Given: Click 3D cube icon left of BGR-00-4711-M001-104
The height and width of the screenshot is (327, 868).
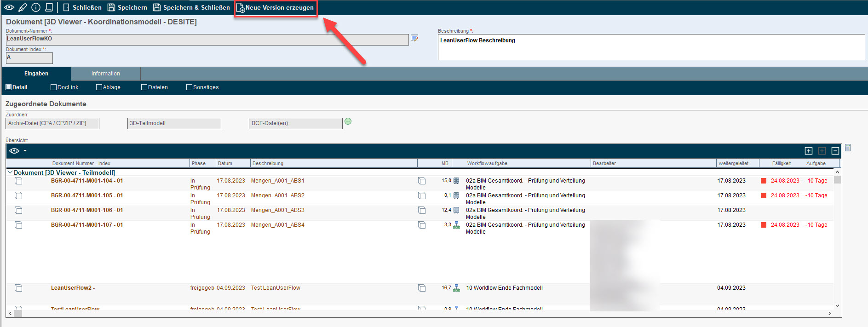Looking at the screenshot, I should point(18,181).
